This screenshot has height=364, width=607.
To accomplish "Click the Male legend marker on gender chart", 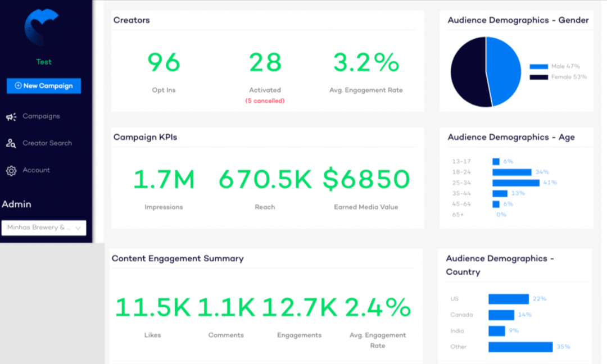I will pyautogui.click(x=538, y=66).
